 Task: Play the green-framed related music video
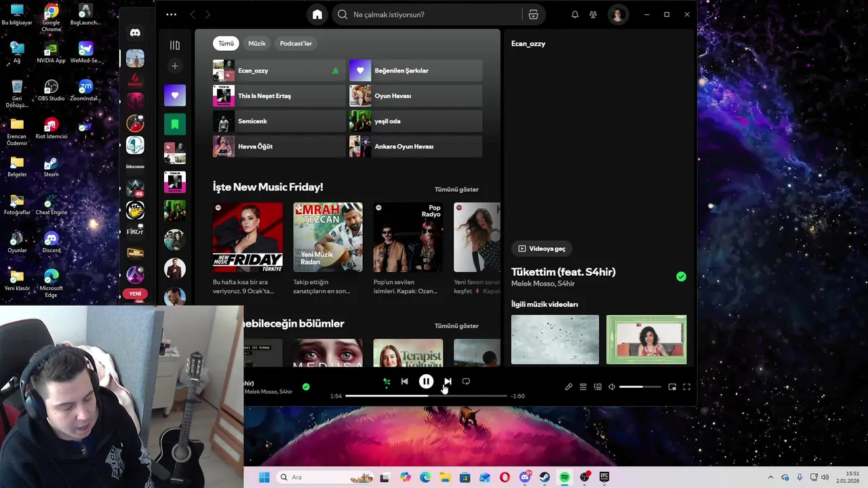click(x=646, y=340)
